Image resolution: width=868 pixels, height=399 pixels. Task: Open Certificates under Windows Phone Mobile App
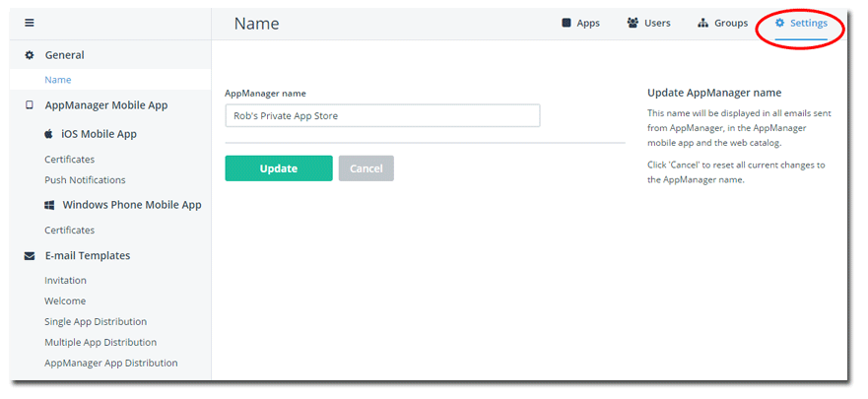[70, 231]
